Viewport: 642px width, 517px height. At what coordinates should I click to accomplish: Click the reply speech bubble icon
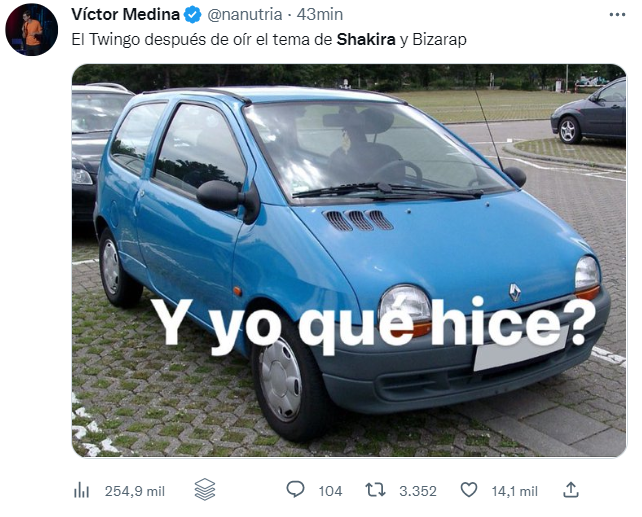click(295, 490)
